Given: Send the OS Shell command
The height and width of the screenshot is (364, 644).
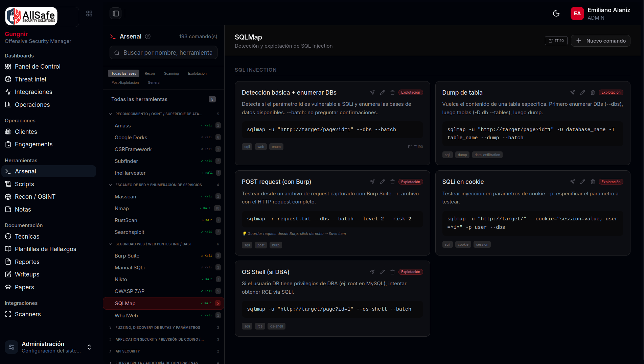Looking at the screenshot, I should pos(372,272).
